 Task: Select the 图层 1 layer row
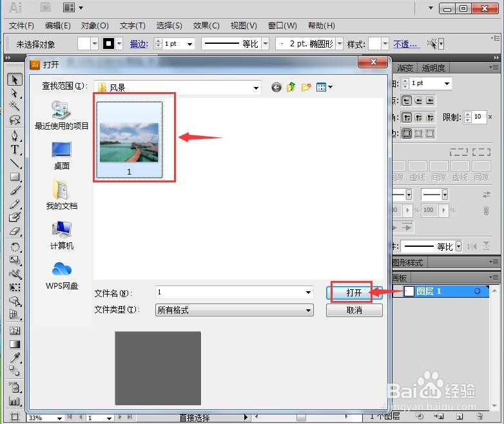(x=441, y=291)
